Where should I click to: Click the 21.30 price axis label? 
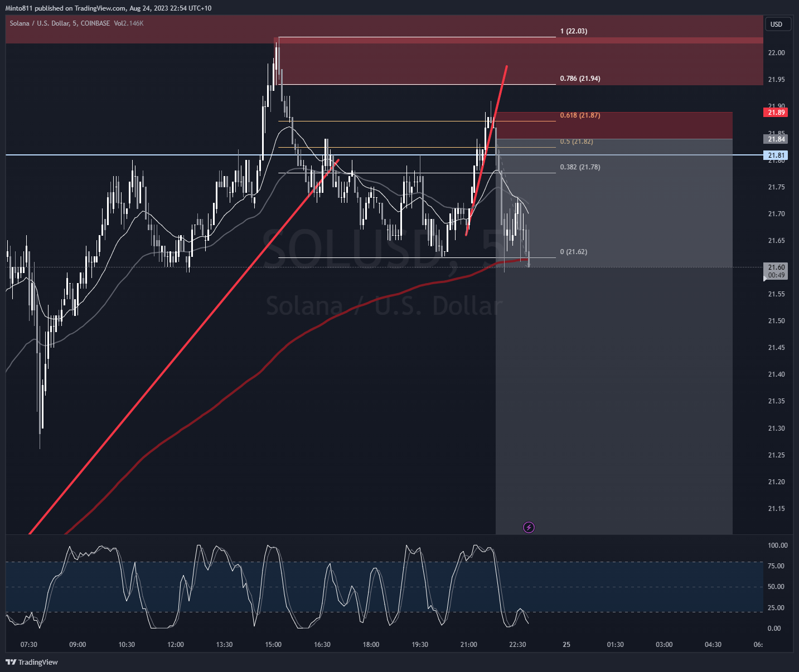776,428
